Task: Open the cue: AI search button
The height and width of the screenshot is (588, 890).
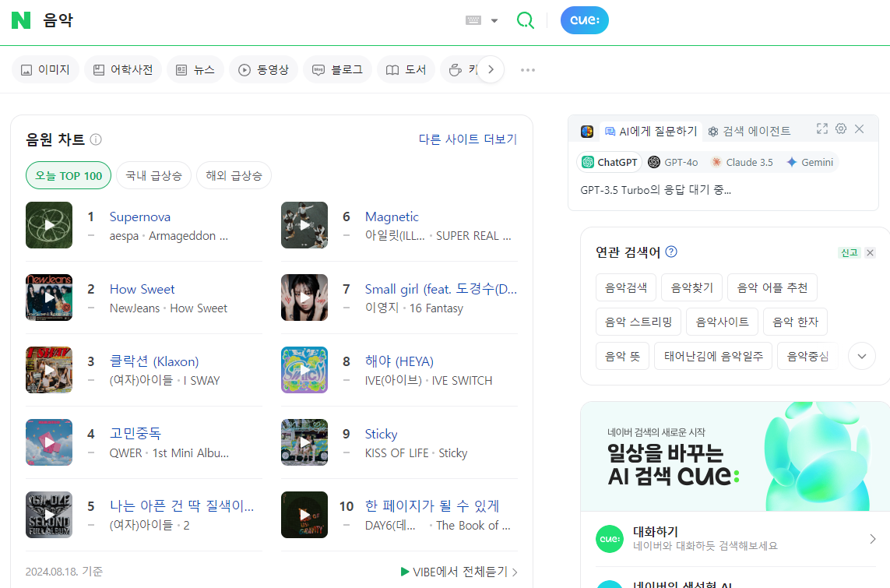Action: 584,20
